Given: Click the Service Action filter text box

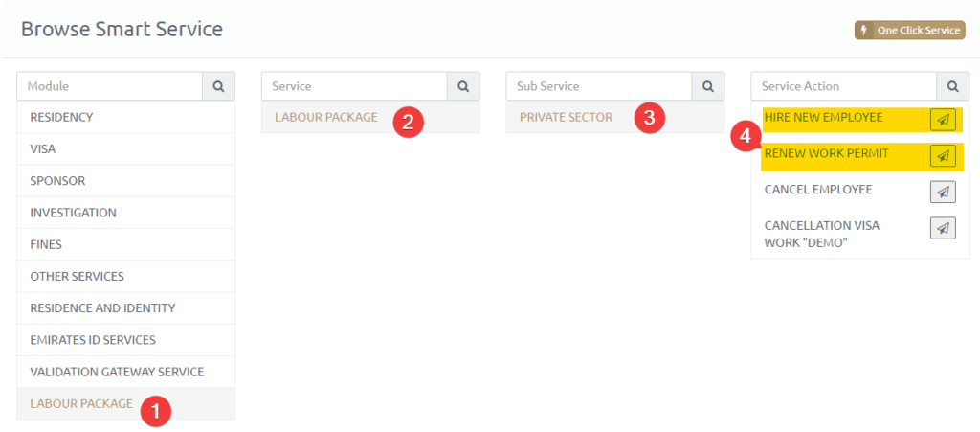Looking at the screenshot, I should click(842, 86).
